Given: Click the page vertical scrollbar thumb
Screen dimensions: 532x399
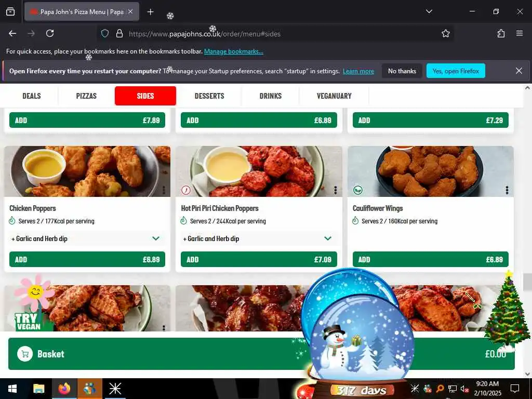Looking at the screenshot, I should [x=527, y=282].
